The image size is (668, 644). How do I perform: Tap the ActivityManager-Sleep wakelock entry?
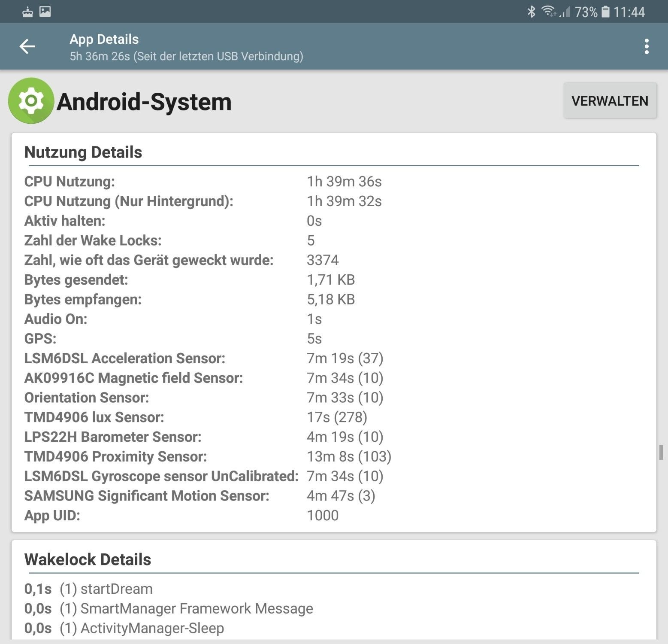[124, 629]
